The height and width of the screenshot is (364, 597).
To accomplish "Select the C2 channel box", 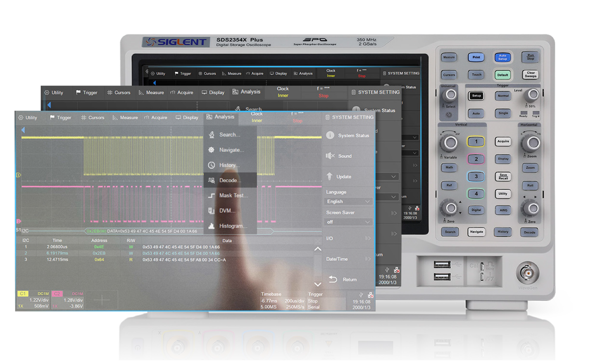I will click(67, 300).
